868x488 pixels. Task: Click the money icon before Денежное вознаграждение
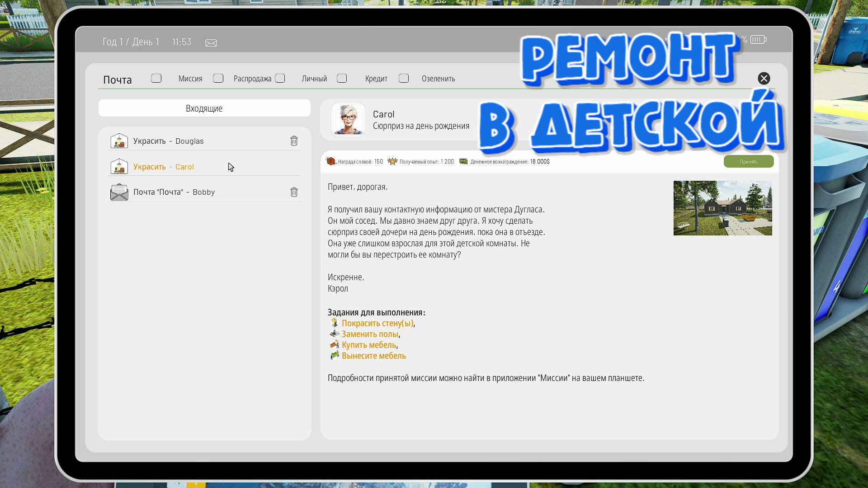(x=463, y=161)
